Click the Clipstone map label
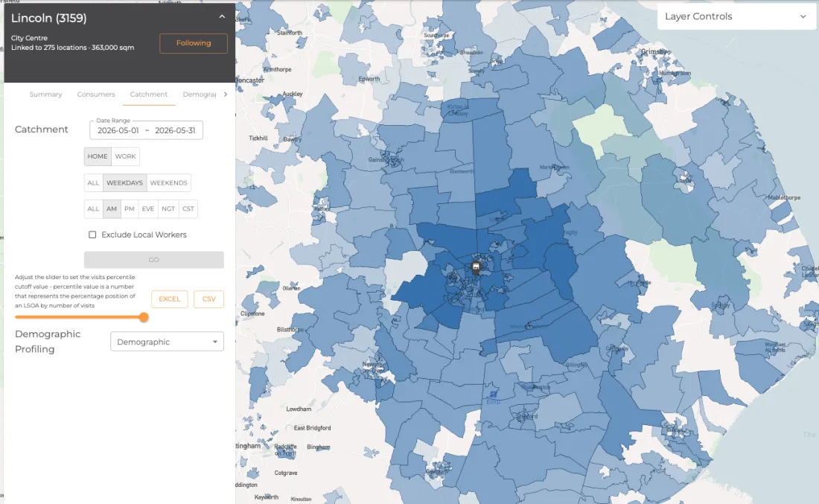 coord(253,313)
